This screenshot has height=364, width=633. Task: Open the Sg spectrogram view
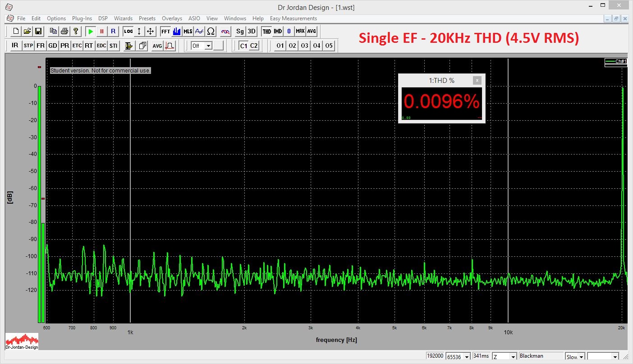240,31
